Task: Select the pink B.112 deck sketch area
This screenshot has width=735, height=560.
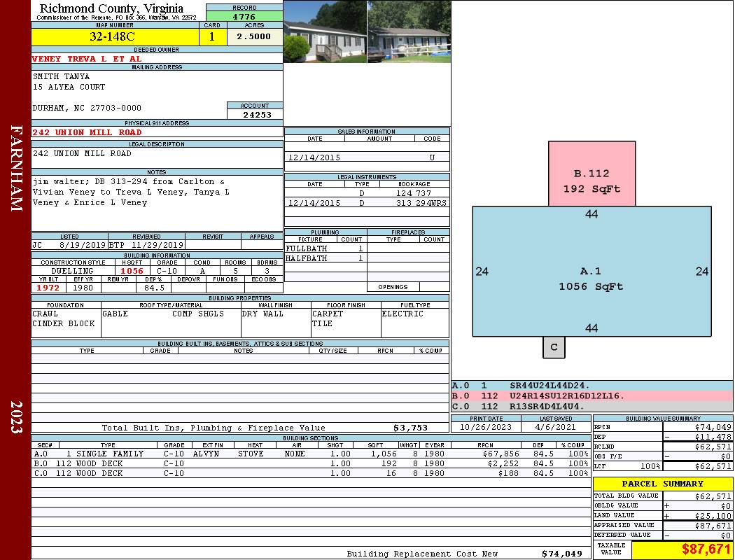Action: click(592, 174)
